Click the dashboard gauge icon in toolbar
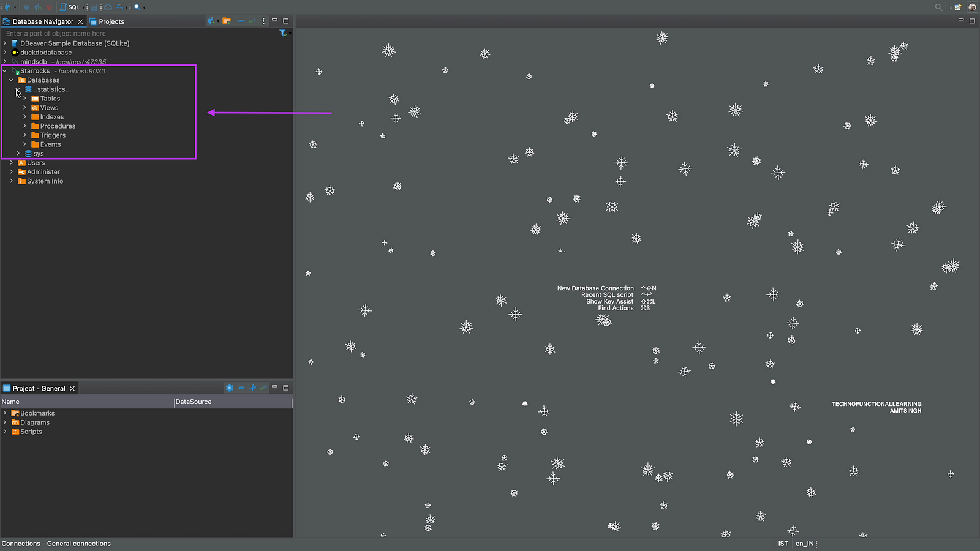The height and width of the screenshot is (551, 980). (108, 7)
